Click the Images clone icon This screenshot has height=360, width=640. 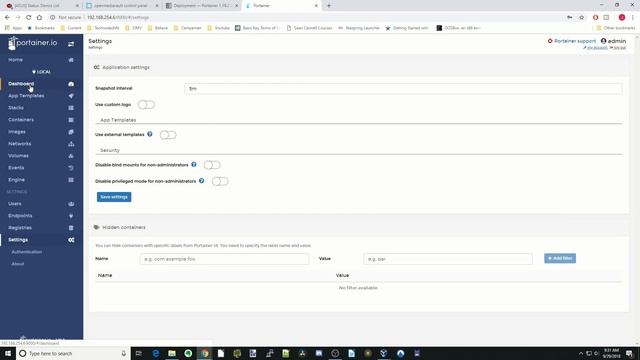tap(71, 132)
